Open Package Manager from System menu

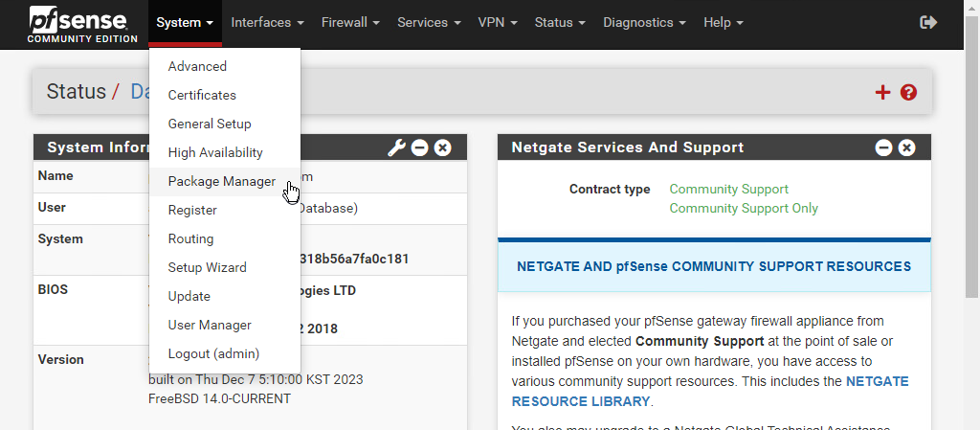point(225,181)
